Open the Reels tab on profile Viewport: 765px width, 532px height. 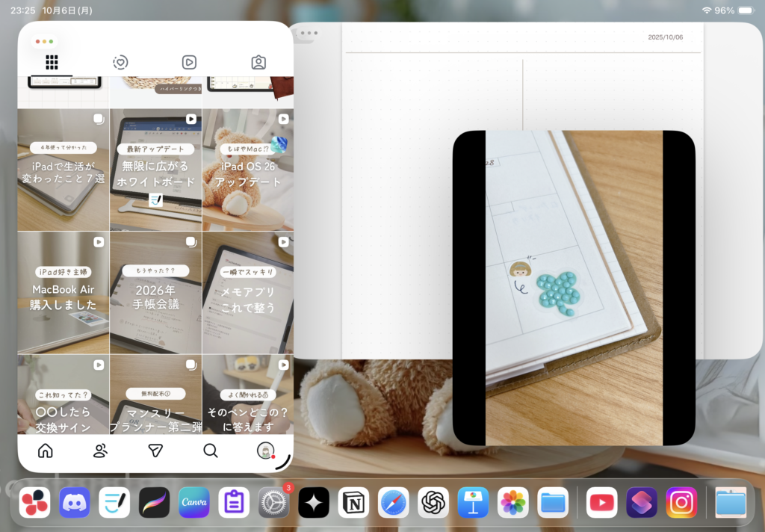pyautogui.click(x=189, y=62)
